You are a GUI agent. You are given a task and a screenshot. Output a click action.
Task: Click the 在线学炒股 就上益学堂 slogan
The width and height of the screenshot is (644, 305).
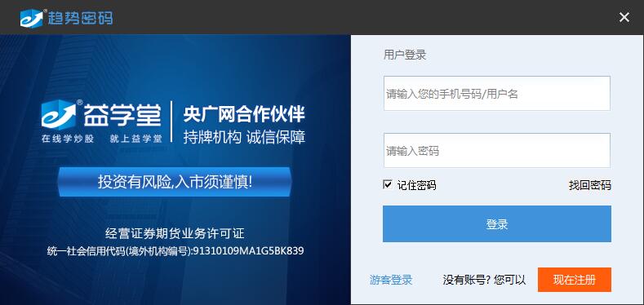coord(101,139)
